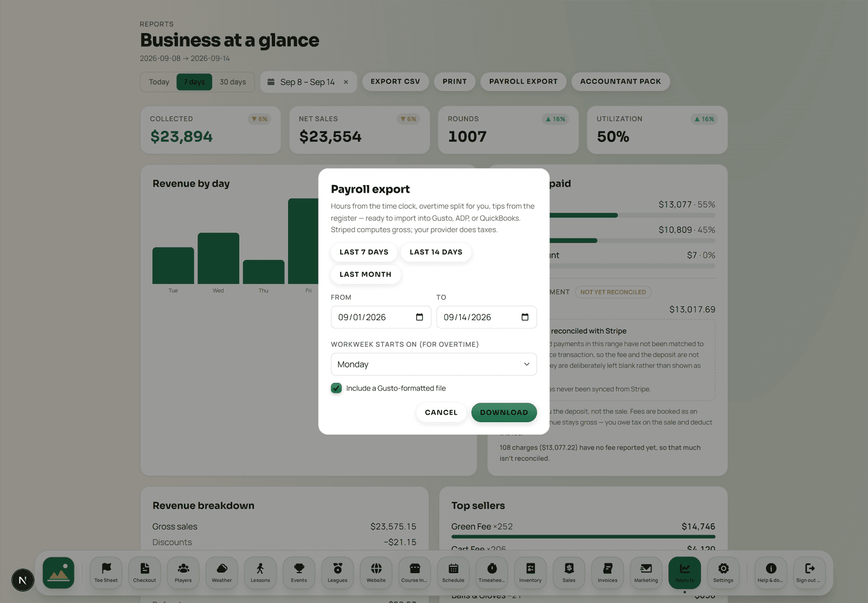
Task: Click the Print button
Action: pyautogui.click(x=455, y=81)
